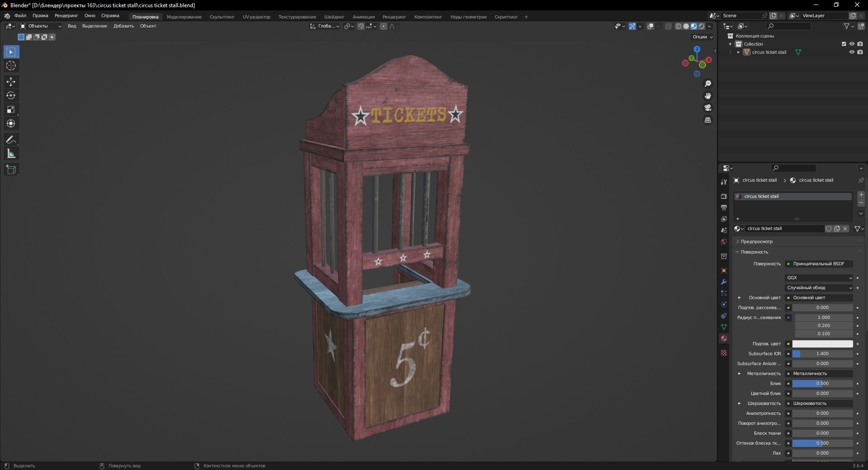Create a new material with the plus button
The width and height of the screenshot is (868, 470).
861,195
